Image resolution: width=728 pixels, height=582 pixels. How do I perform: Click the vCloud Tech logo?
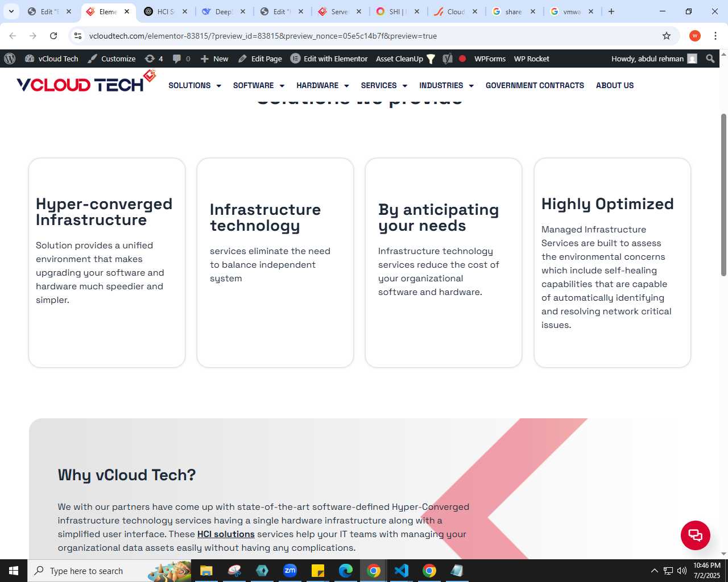pos(86,81)
